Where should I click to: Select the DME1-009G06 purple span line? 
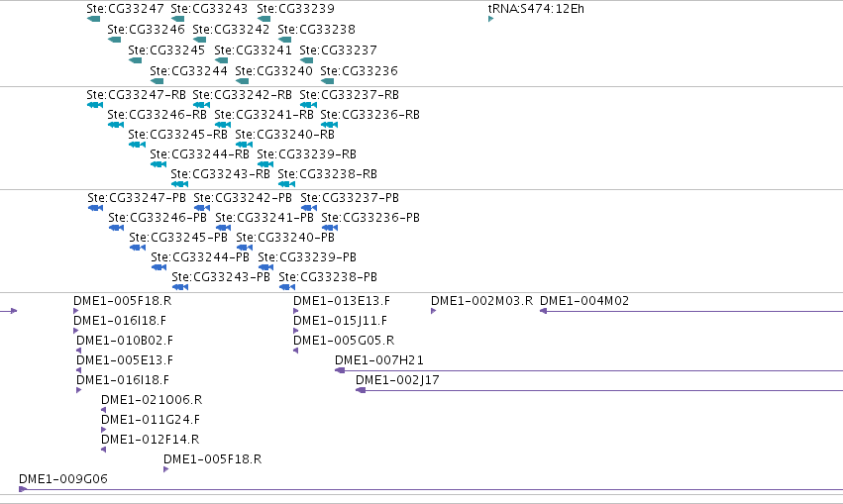(x=431, y=489)
